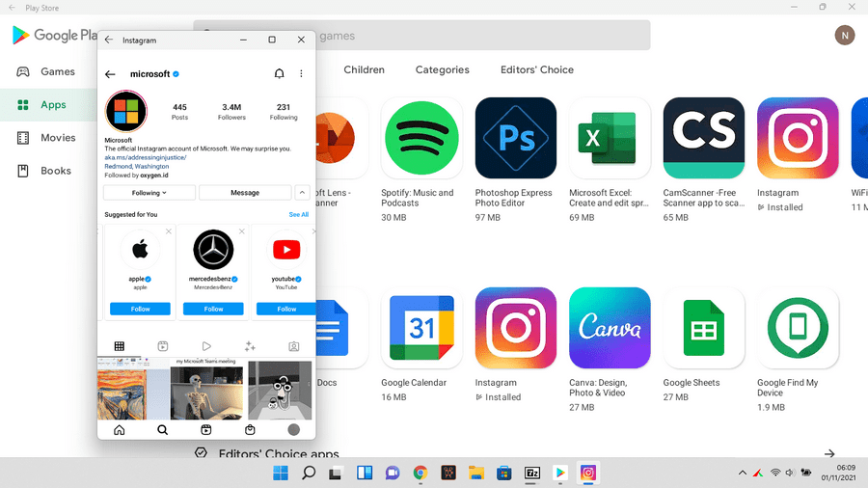This screenshot has height=488, width=868.
Task: Show Reels tab on Microsoft profile
Action: click(163, 346)
